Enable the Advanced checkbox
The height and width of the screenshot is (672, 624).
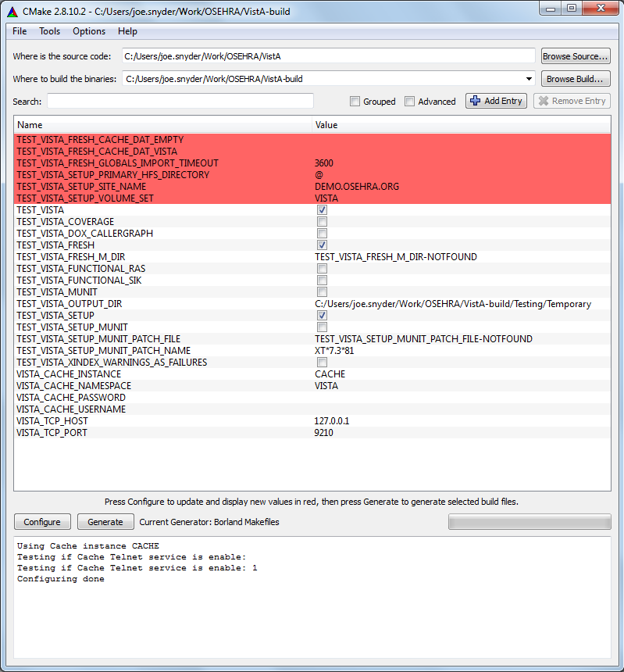pyautogui.click(x=410, y=102)
